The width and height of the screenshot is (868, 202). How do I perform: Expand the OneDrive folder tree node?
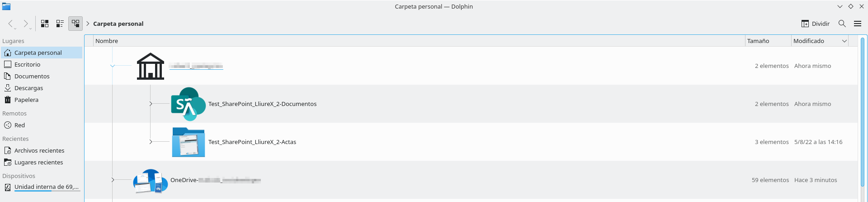(x=113, y=180)
